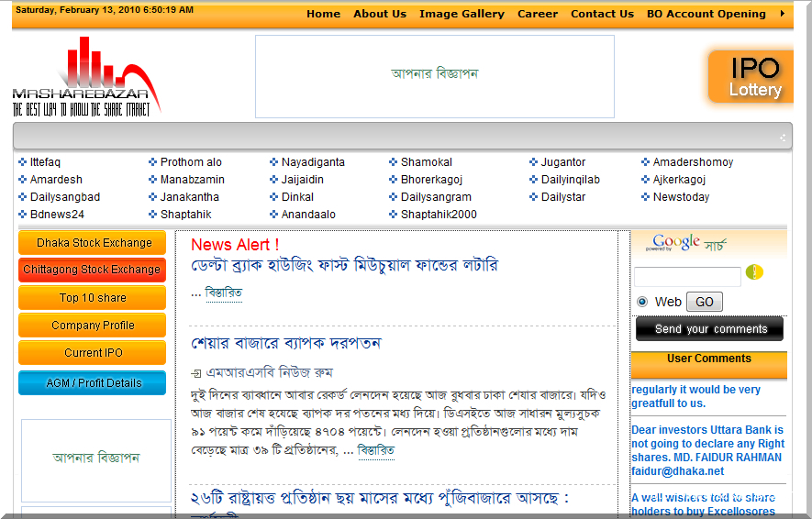Click the Google powered search logo
812x519 pixels.
point(675,243)
